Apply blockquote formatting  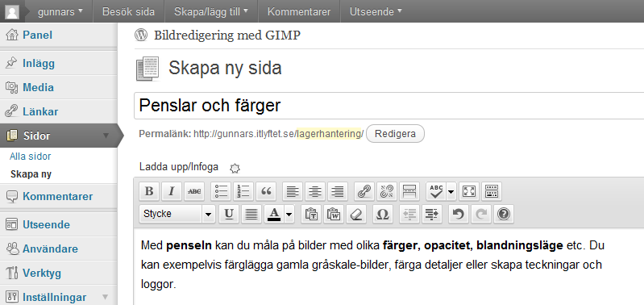click(266, 191)
